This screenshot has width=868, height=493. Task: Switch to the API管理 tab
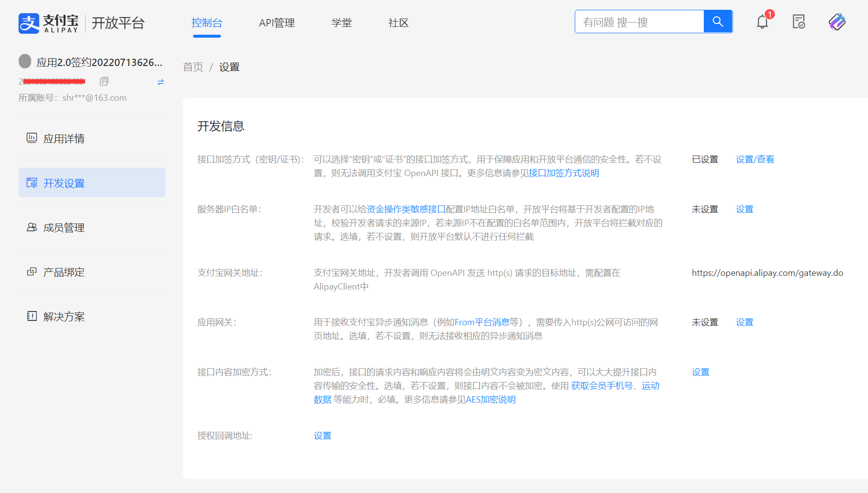(277, 23)
